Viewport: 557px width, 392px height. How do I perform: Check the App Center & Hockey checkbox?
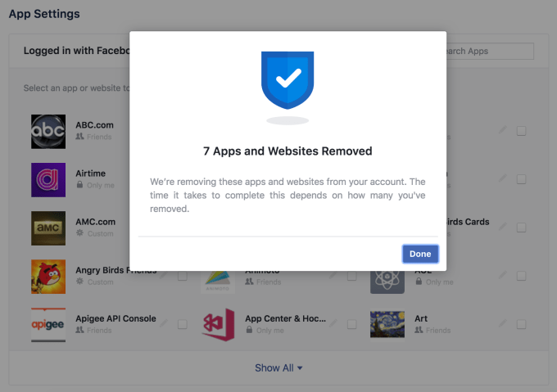point(351,324)
